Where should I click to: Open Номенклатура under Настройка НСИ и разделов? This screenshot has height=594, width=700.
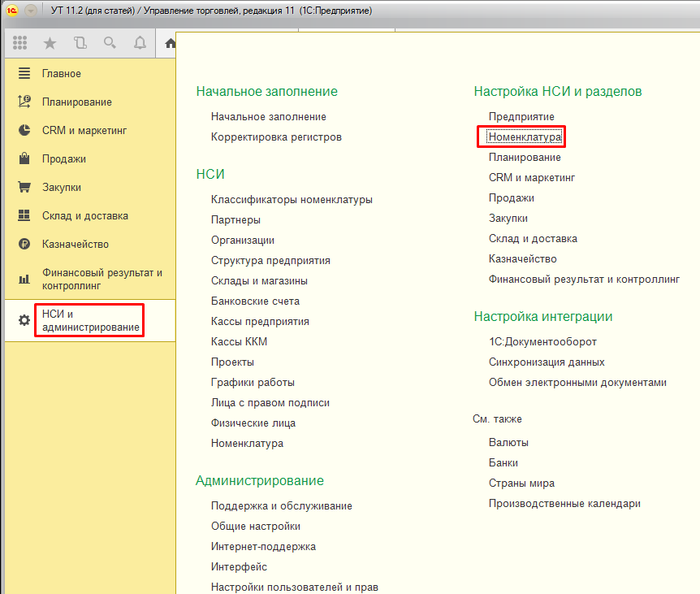pos(524,137)
